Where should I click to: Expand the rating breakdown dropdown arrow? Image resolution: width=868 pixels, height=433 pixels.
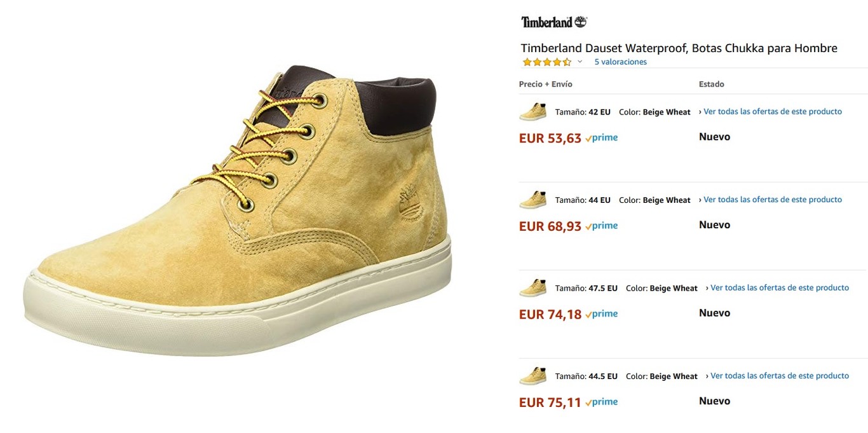click(580, 62)
